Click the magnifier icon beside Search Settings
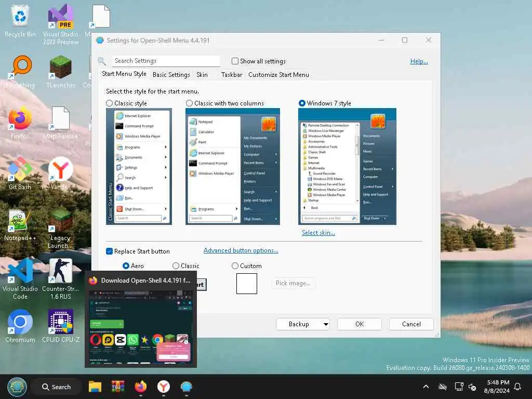 coord(102,61)
